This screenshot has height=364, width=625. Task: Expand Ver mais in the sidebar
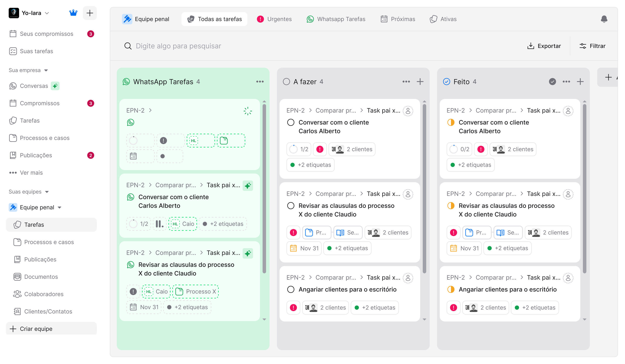tap(26, 173)
